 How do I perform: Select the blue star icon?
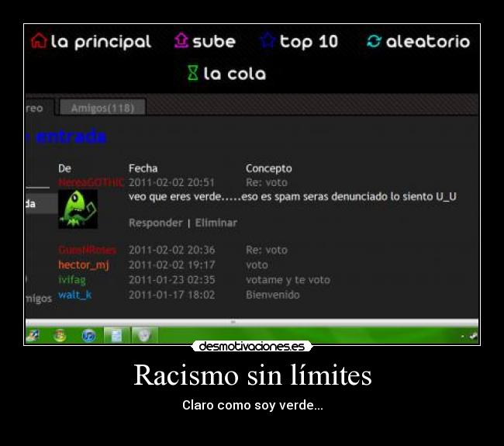click(268, 40)
